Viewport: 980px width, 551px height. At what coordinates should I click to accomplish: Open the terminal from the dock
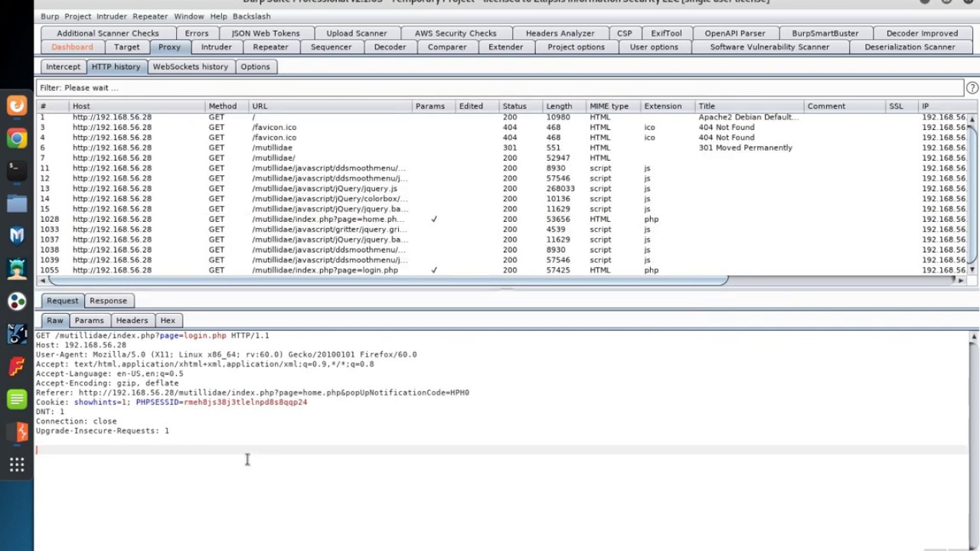[x=17, y=171]
